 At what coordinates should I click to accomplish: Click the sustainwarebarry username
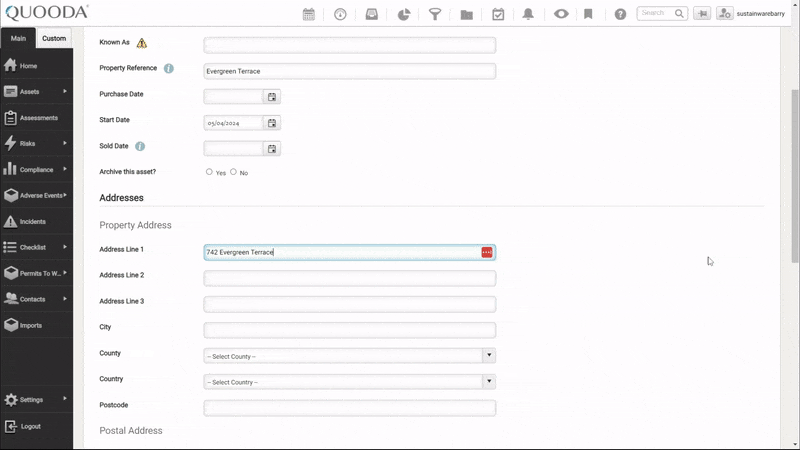click(760, 14)
